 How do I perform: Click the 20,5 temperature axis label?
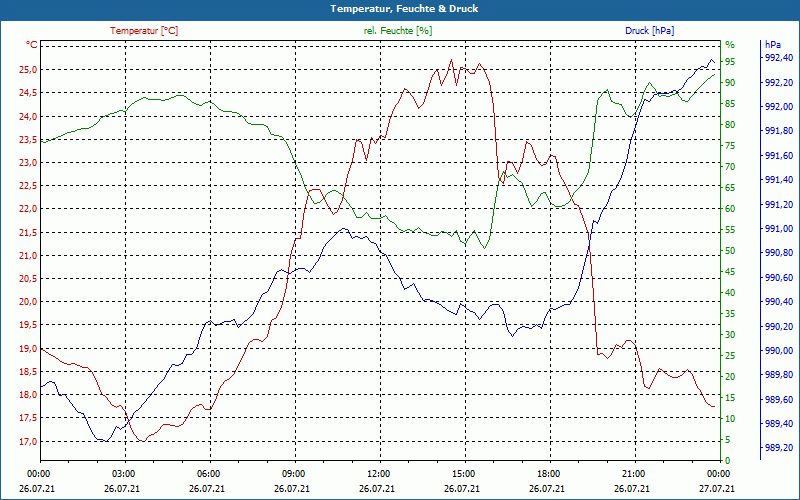pyautogui.click(x=28, y=279)
